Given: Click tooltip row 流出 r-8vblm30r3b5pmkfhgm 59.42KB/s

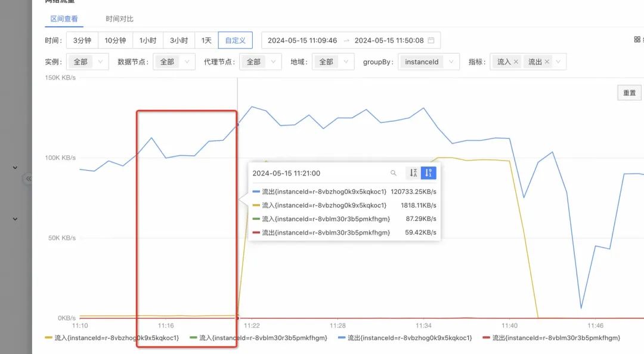Looking at the screenshot, I should (344, 232).
